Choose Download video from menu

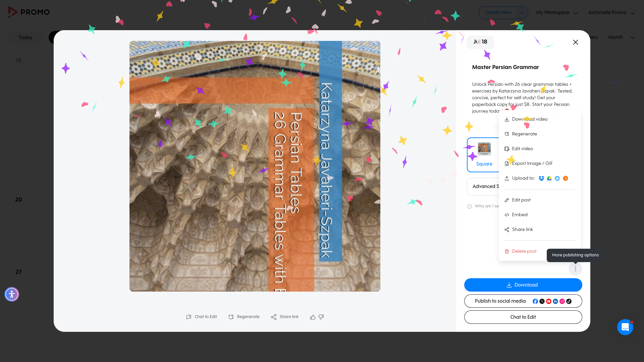tap(540, 119)
